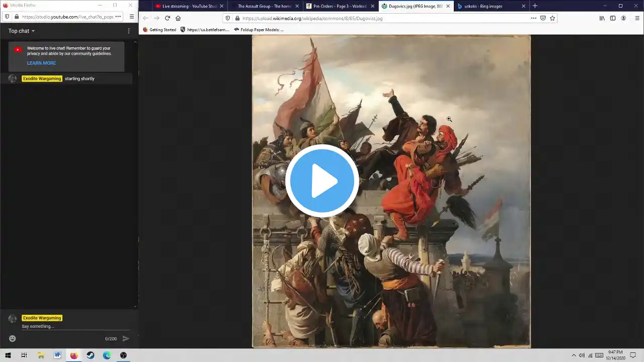Click the studio.youtube.com address in chat popup
The height and width of the screenshot is (362, 644).
[x=67, y=17]
